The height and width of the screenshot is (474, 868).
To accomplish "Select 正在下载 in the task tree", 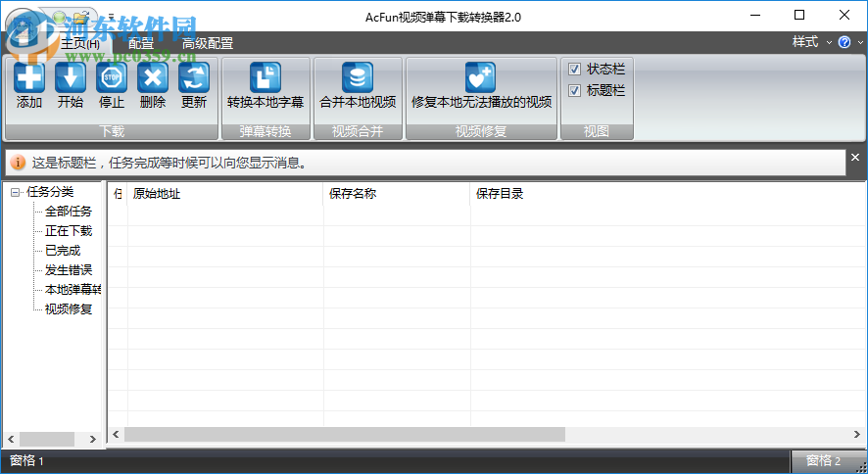I will coord(69,231).
